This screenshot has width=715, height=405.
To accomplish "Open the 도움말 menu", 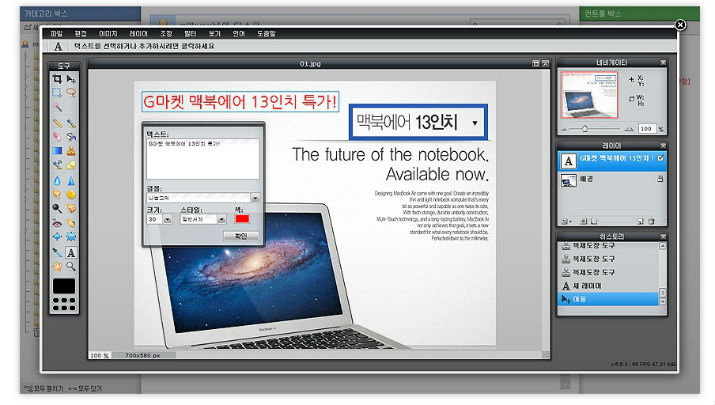I will tap(266, 34).
